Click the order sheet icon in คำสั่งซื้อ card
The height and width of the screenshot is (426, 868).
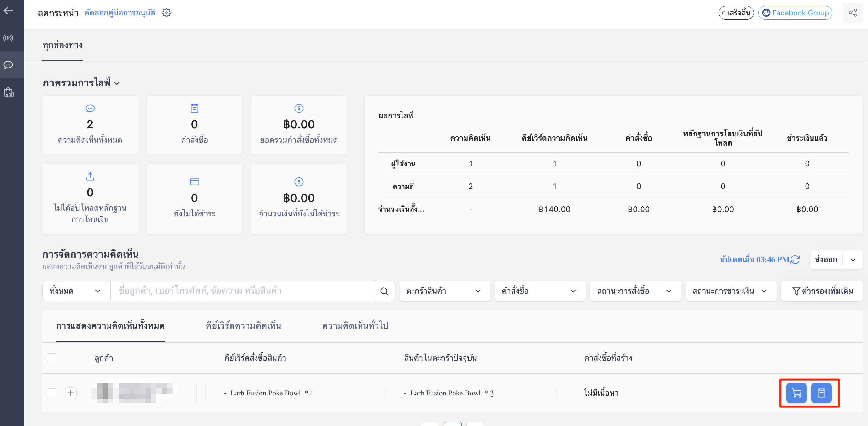pos(194,108)
